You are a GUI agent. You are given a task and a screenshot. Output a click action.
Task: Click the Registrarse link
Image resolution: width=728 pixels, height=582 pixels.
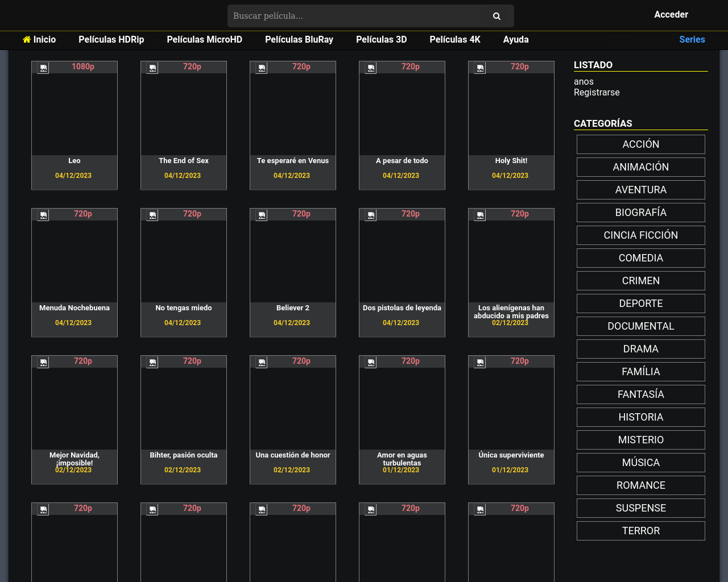(597, 93)
